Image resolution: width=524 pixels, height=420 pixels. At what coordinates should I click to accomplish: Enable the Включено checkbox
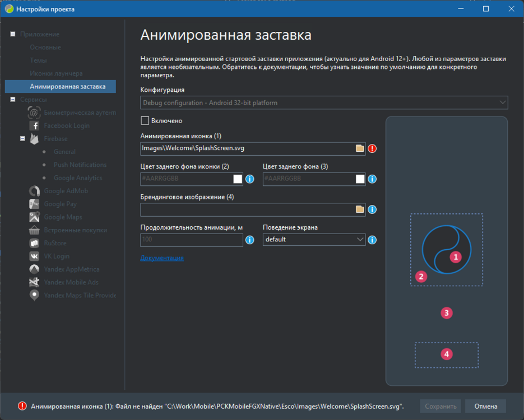tap(145, 120)
